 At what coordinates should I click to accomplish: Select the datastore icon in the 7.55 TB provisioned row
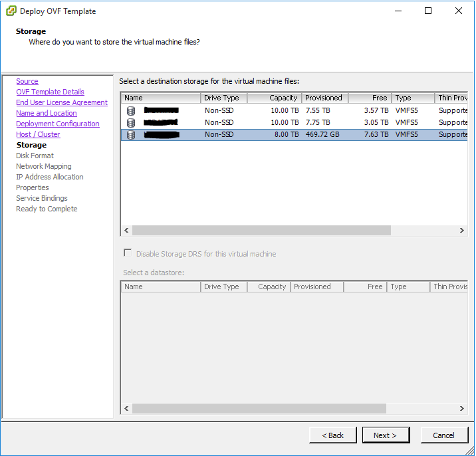pos(131,111)
